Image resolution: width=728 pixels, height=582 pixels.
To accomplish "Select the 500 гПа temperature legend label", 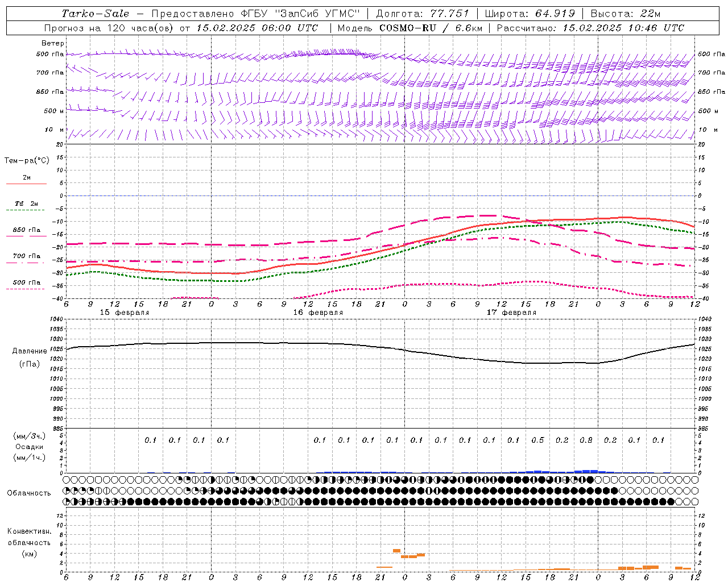I will click(27, 282).
